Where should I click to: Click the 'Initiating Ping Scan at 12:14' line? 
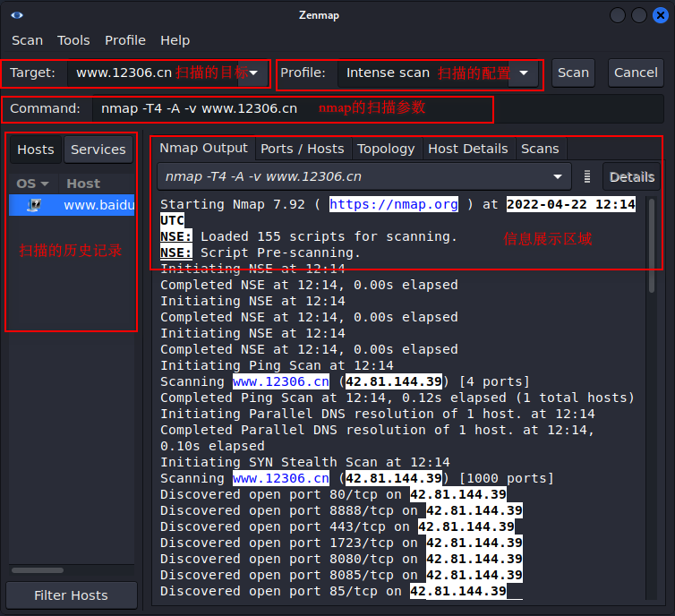tap(277, 365)
